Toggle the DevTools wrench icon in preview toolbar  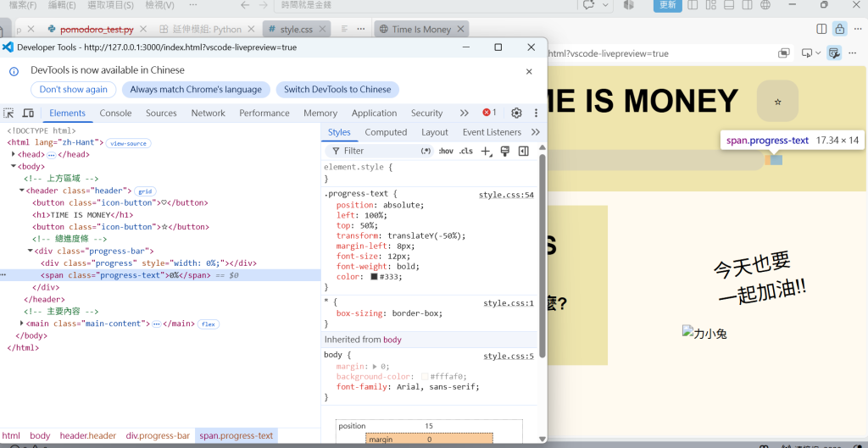834,53
